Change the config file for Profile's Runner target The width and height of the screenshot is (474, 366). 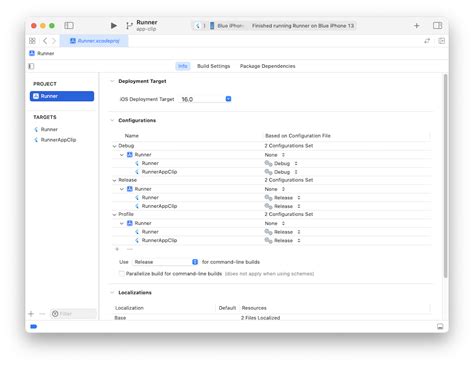tap(283, 232)
